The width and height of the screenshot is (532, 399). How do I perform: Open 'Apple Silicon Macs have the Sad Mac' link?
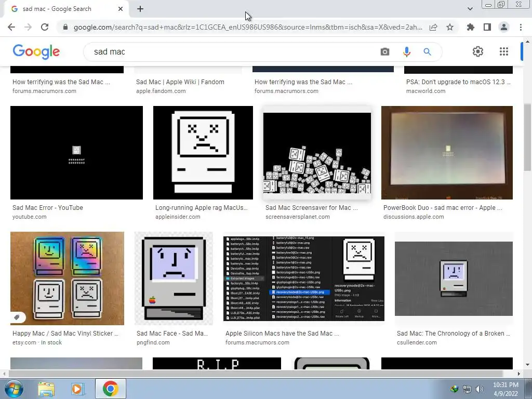(x=282, y=334)
